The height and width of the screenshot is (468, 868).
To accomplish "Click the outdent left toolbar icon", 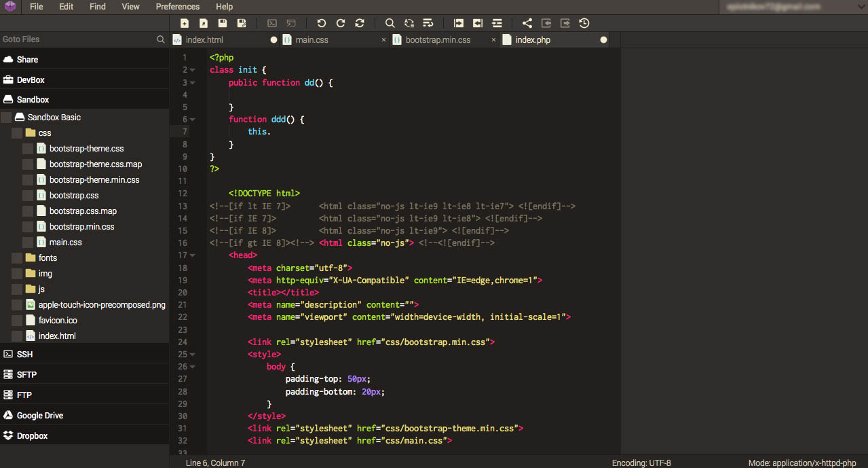I will pyautogui.click(x=478, y=23).
